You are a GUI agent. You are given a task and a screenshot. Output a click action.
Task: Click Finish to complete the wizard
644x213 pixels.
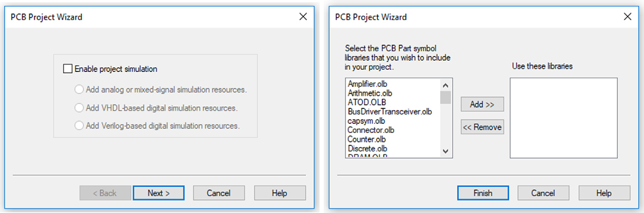(x=483, y=193)
